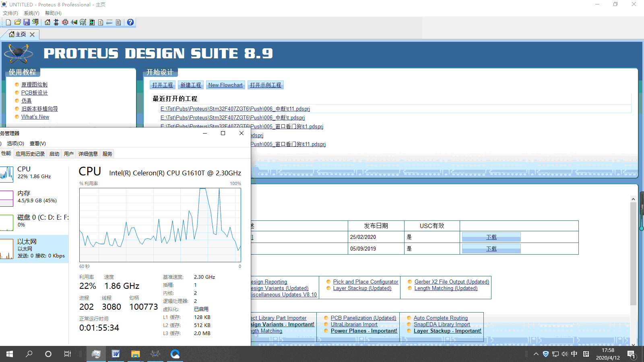Switch to 详细信息 tab in Task Manager
644x362 pixels.
click(x=88, y=154)
